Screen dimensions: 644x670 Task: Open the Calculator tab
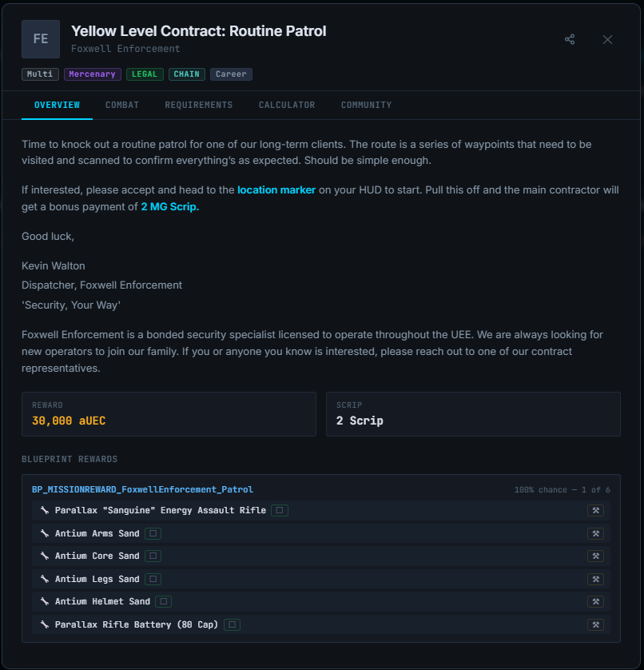coord(287,105)
